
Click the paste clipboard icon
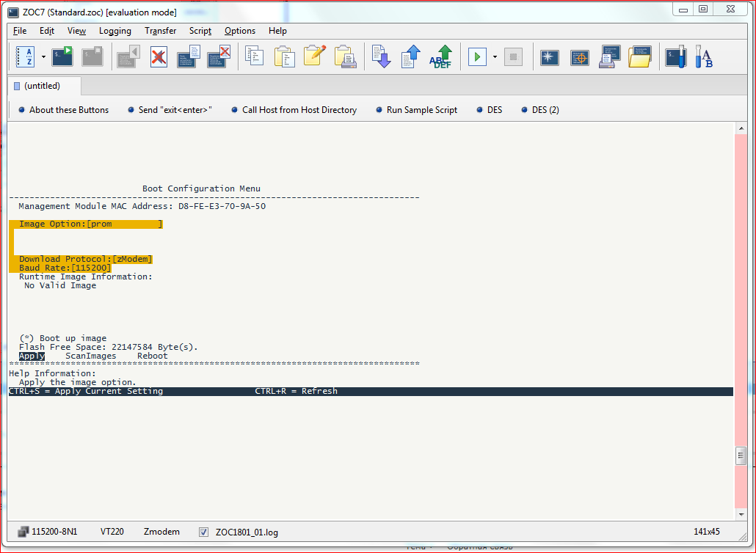pyautogui.click(x=285, y=57)
